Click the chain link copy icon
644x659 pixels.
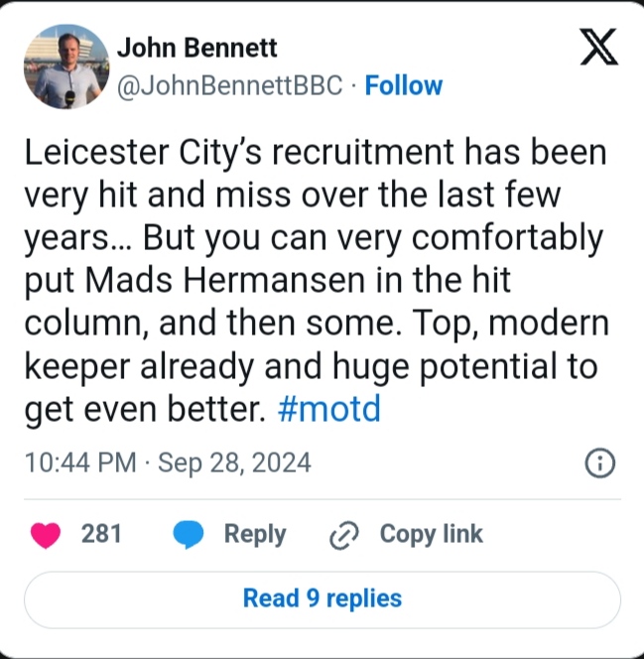coord(342,536)
